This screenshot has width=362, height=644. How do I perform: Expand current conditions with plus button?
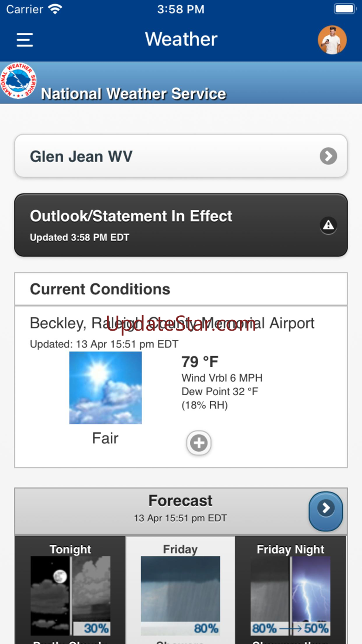pos(199,443)
